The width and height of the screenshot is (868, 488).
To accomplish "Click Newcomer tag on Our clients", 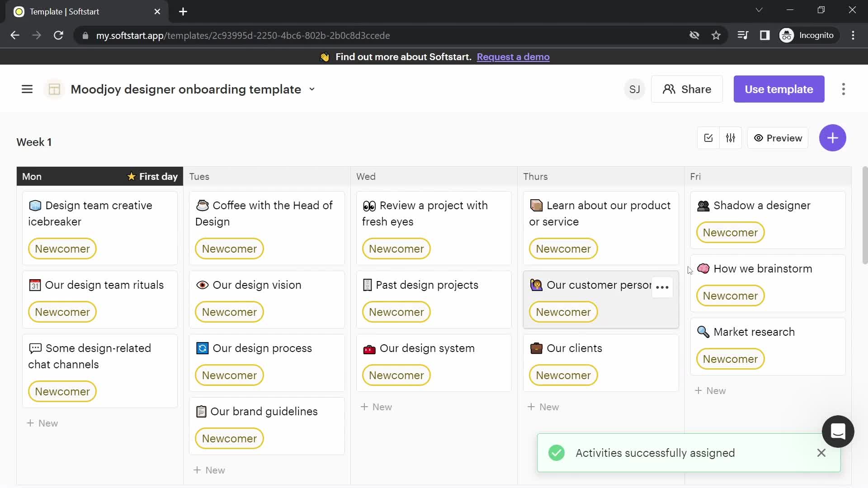I will coord(563,375).
